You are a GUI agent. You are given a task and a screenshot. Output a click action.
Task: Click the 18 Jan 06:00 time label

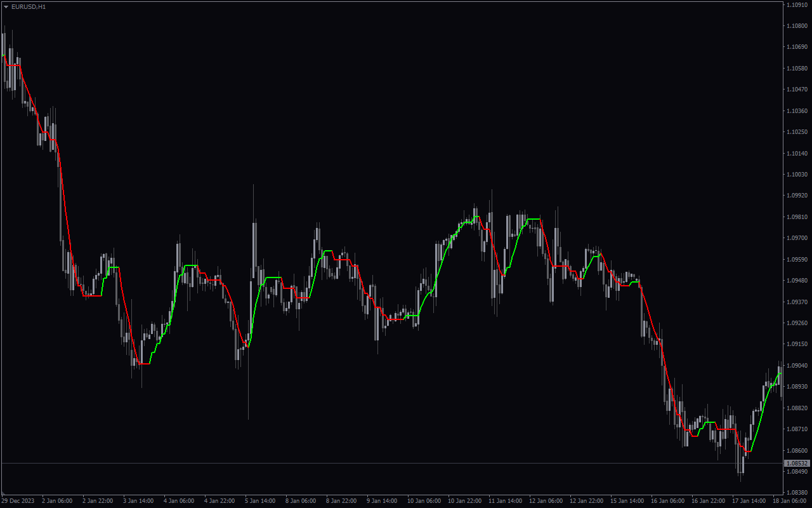(789, 501)
